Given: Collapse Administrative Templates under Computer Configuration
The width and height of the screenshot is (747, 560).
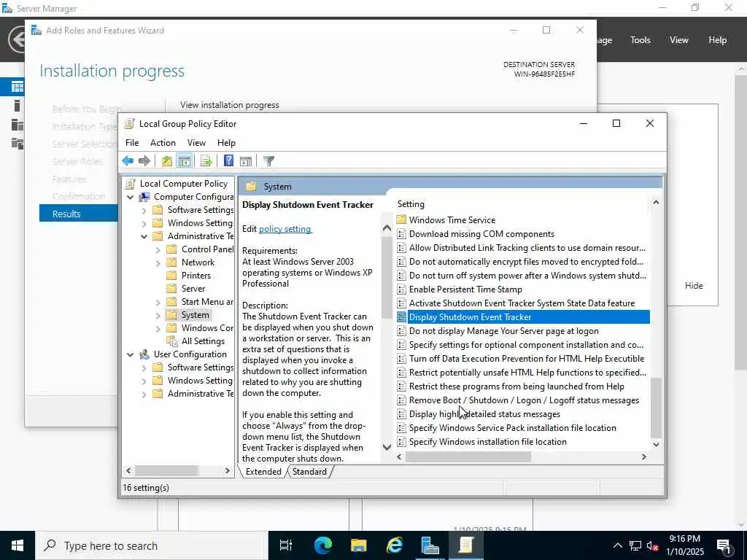Looking at the screenshot, I should 144,236.
